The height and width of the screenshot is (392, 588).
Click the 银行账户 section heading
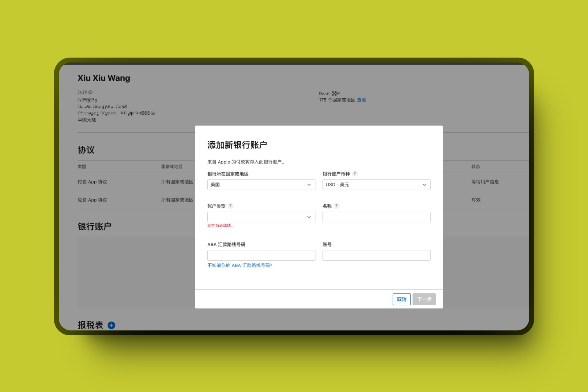(x=94, y=226)
